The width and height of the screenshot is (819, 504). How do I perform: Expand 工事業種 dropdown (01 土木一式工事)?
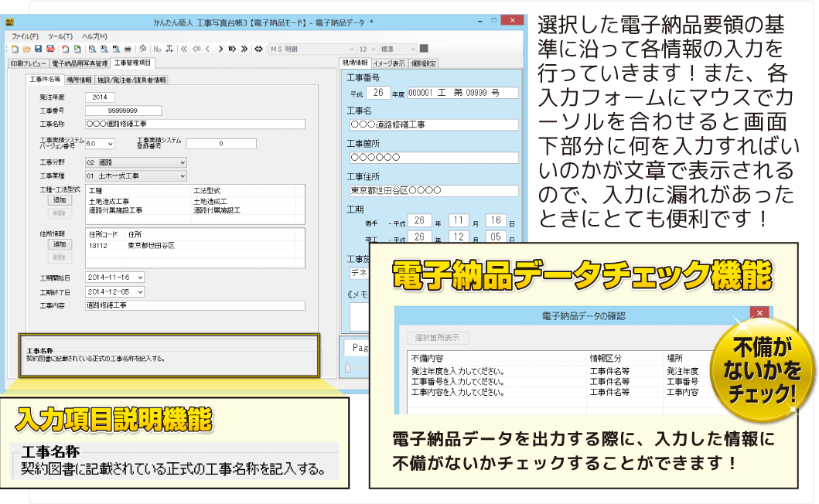(136, 176)
